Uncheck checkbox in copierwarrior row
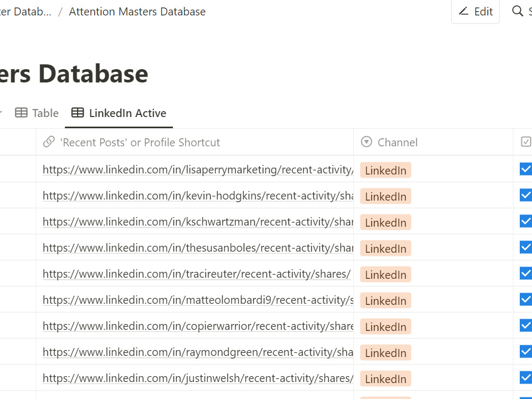532x399 pixels. [x=526, y=326]
